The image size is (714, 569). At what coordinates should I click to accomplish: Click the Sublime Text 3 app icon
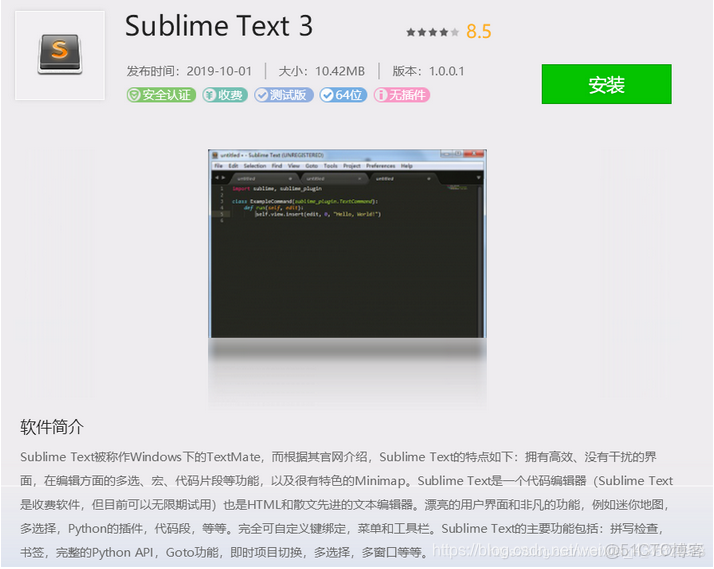tap(60, 55)
